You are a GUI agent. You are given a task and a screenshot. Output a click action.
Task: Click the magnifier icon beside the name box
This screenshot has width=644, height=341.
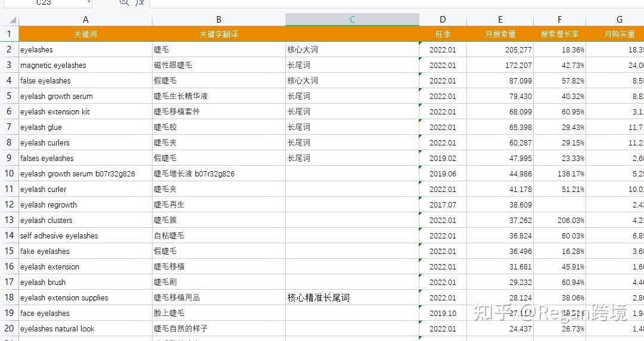coord(124,2)
